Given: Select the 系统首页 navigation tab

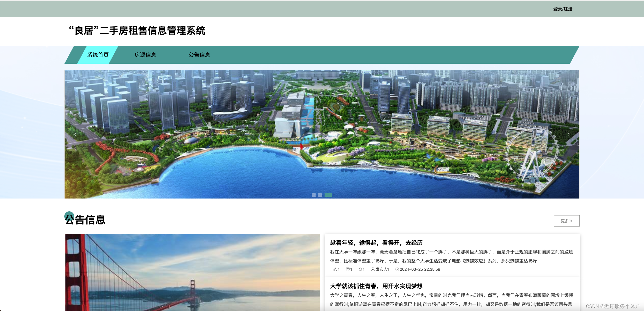Looking at the screenshot, I should [x=98, y=55].
